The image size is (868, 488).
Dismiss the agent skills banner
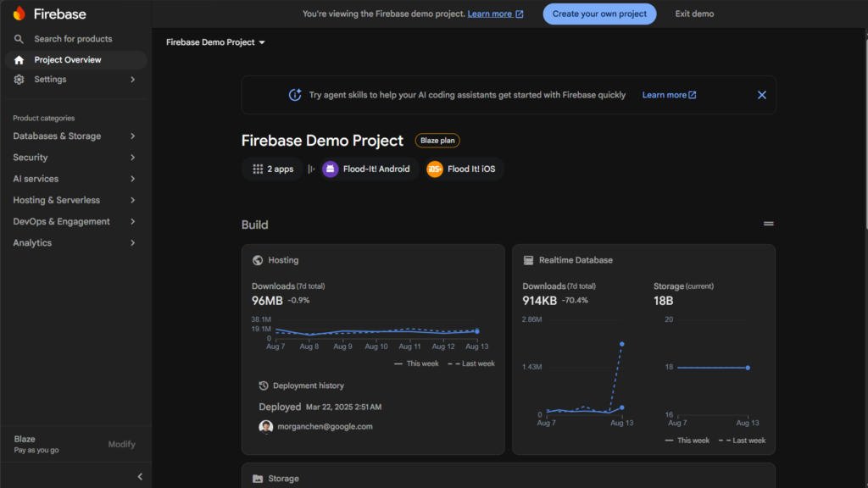point(762,95)
